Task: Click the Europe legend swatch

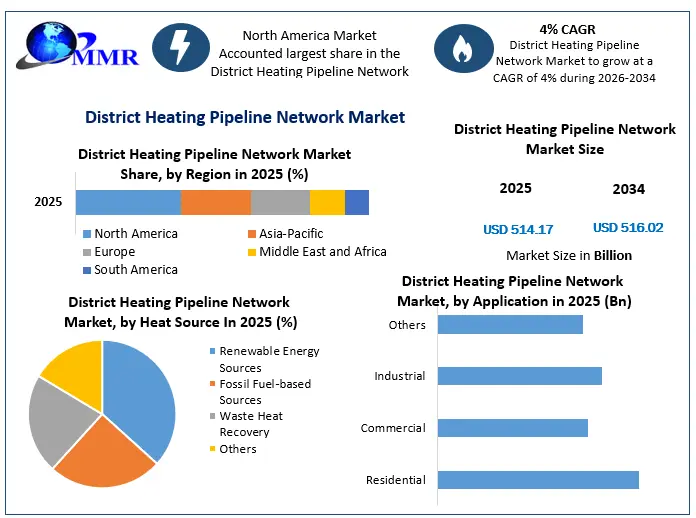Action: point(87,252)
